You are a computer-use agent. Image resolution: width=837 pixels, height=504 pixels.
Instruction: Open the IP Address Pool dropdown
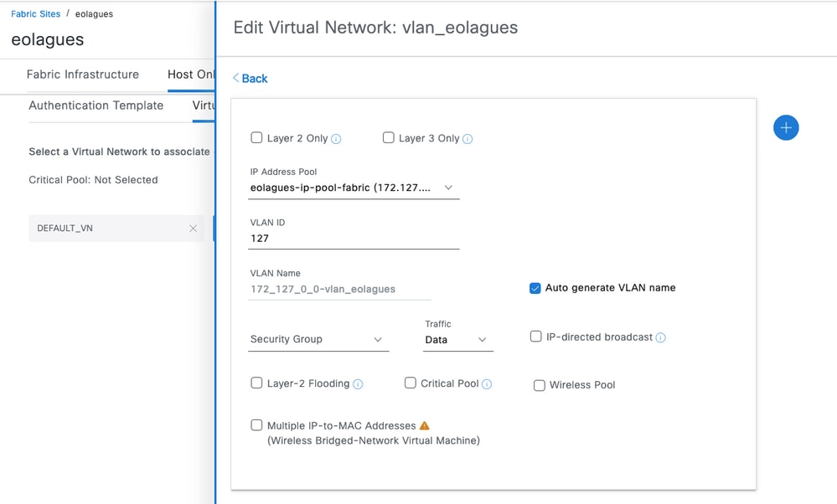[354, 188]
